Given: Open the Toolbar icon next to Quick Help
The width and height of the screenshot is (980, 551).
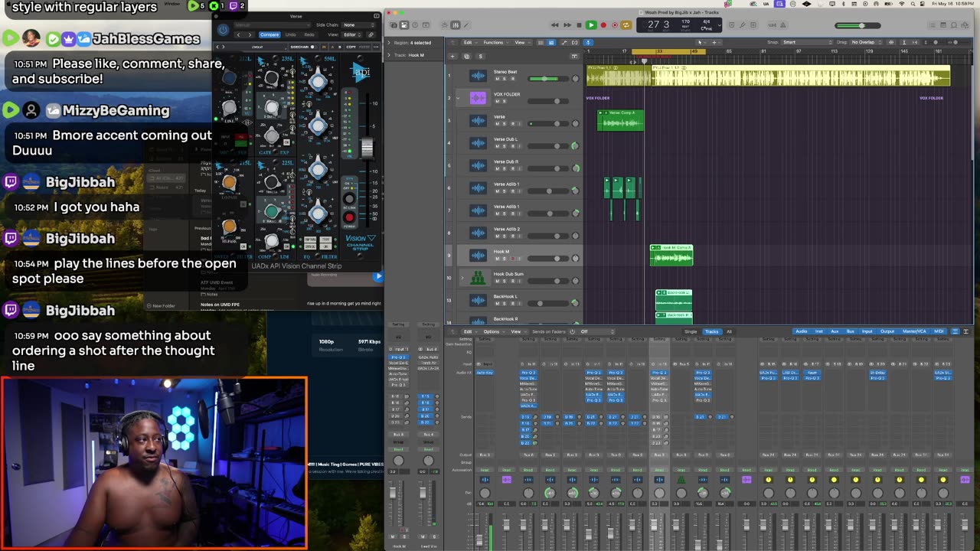Looking at the screenshot, I should pos(426,25).
